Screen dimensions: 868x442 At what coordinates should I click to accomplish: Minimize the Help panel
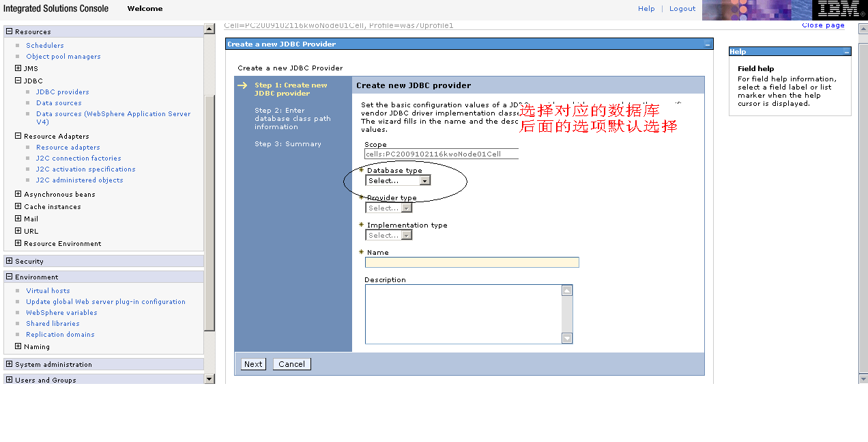point(846,51)
